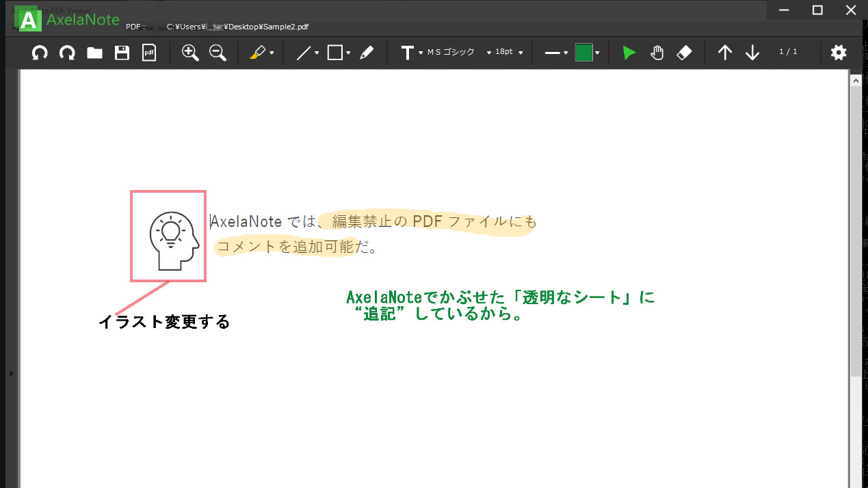This screenshot has width=868, height=488.
Task: Activate the hand pan tool
Action: [657, 53]
